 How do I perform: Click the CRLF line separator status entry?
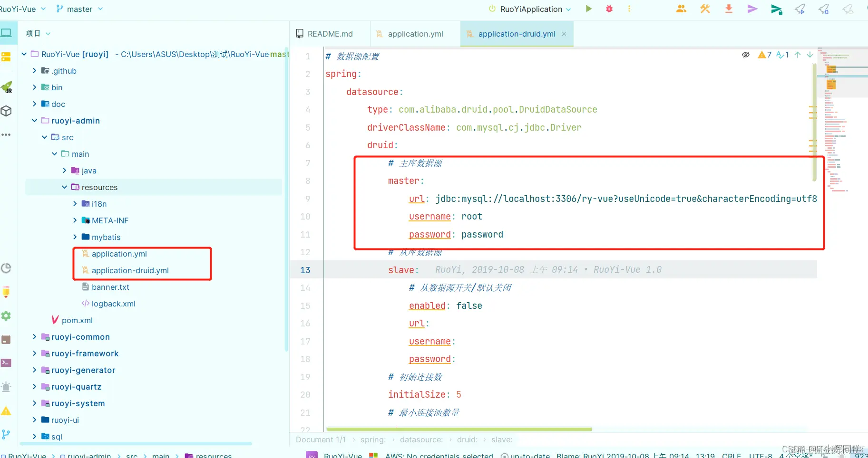(x=731, y=455)
